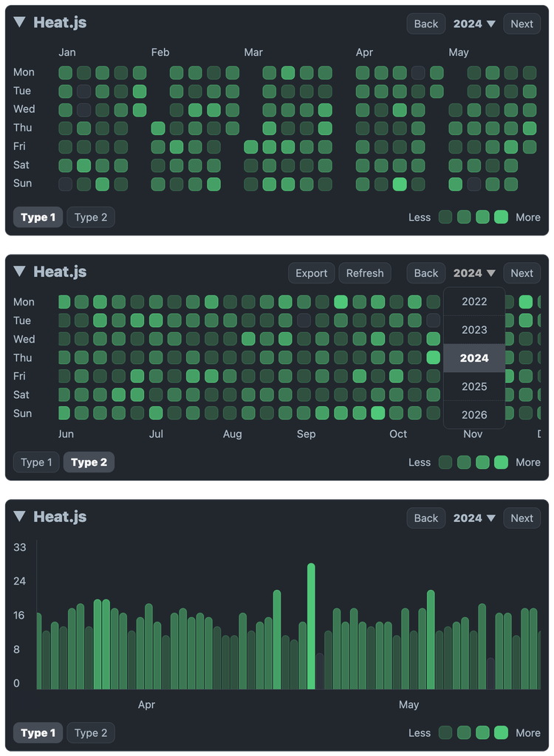Toggle darkest legend swatch in second panel
This screenshot has width=554, height=756.
click(x=445, y=462)
